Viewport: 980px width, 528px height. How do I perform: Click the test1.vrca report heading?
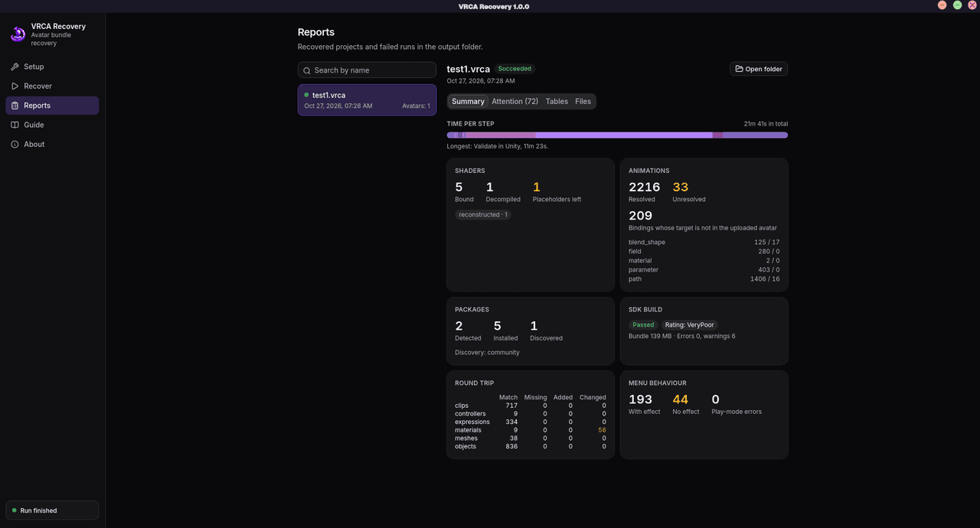469,69
